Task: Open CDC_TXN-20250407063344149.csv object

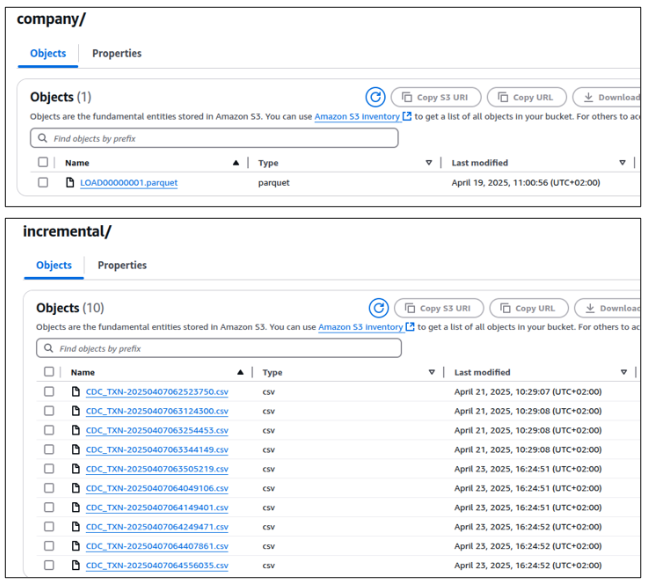Action: (157, 450)
